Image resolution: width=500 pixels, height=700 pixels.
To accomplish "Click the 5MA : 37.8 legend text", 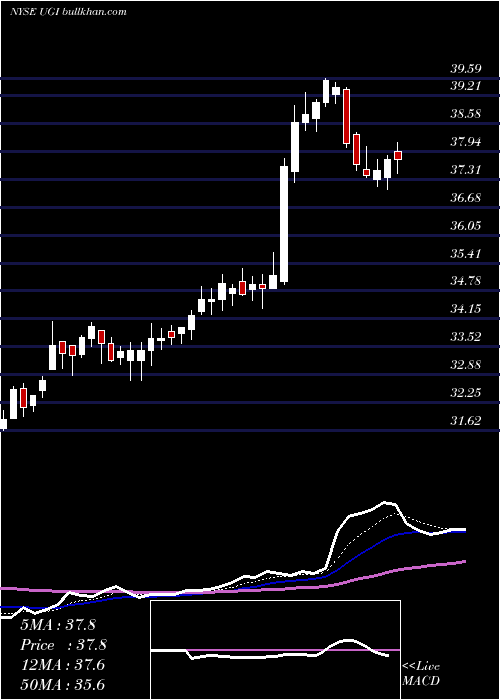I will coord(58,625).
